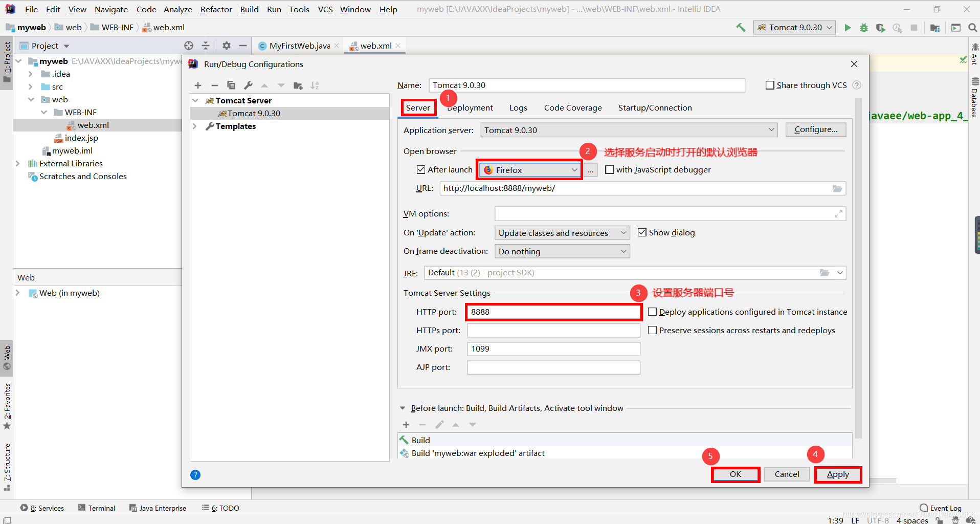Click the green Run arrow icon
This screenshot has width=980, height=524.
point(848,28)
